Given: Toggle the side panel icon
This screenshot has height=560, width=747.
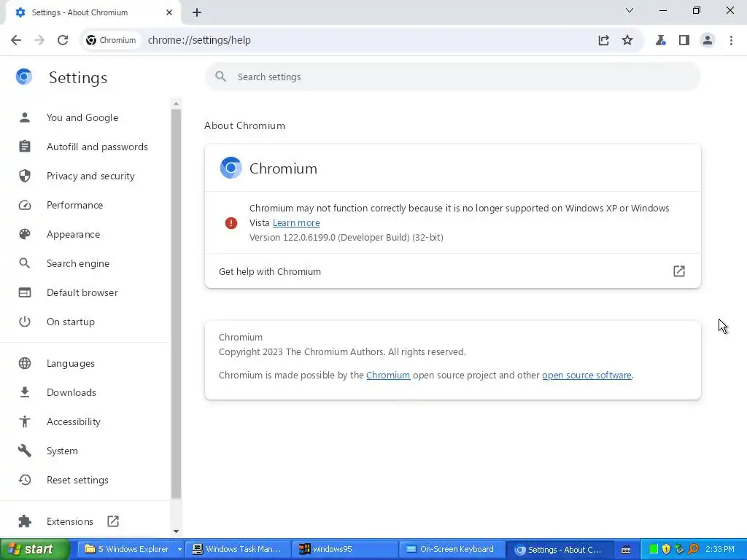Looking at the screenshot, I should coord(684,40).
